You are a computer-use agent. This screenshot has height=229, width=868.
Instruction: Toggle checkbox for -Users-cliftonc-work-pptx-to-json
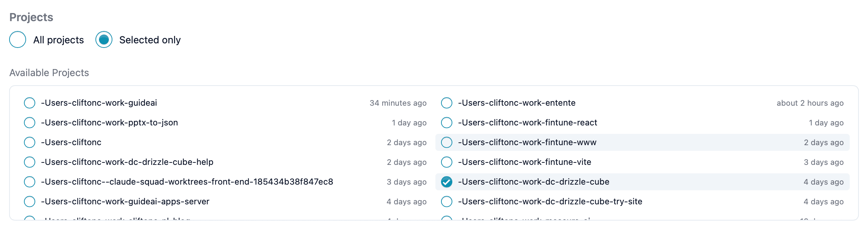coord(30,123)
